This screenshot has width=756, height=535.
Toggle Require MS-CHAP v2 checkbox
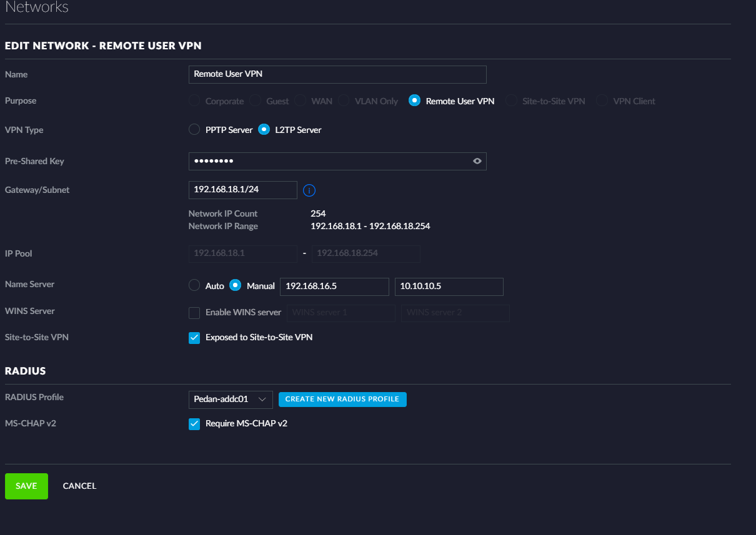coord(194,424)
